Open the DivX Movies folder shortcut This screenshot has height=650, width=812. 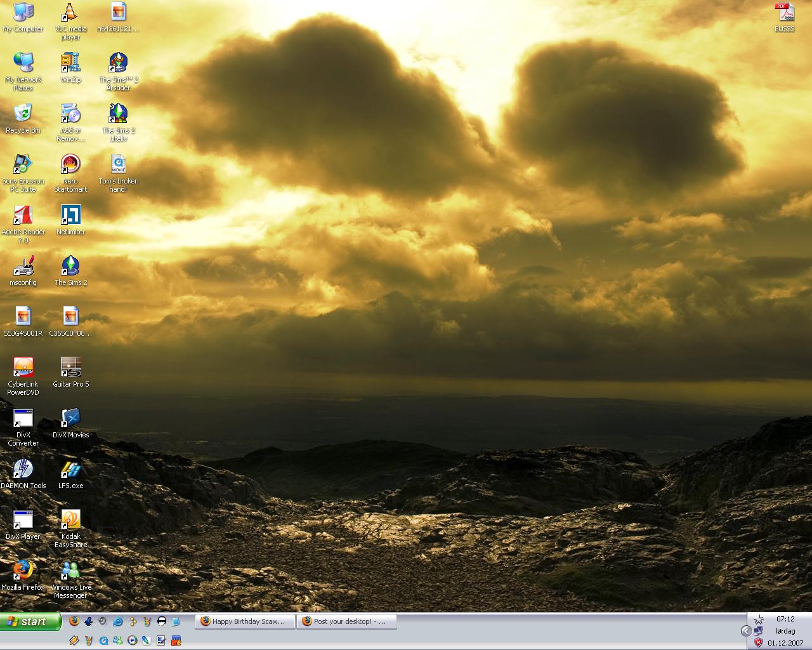pyautogui.click(x=70, y=423)
